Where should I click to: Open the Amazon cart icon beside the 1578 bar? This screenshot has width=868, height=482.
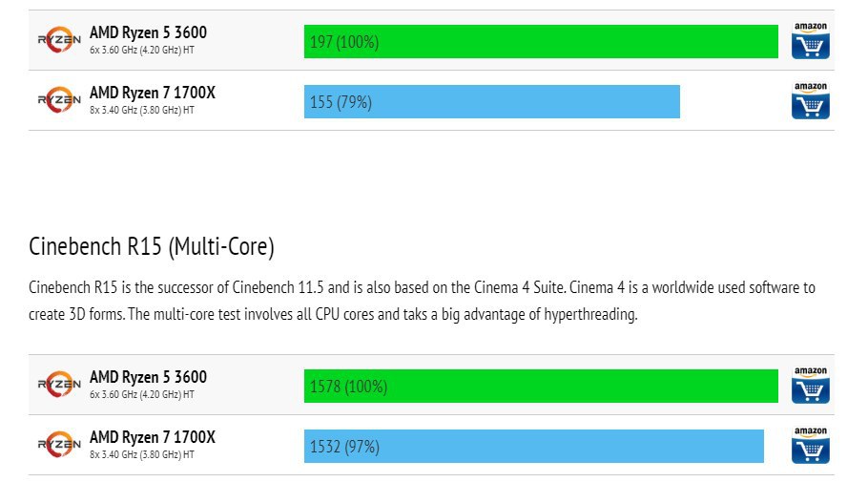tap(810, 386)
